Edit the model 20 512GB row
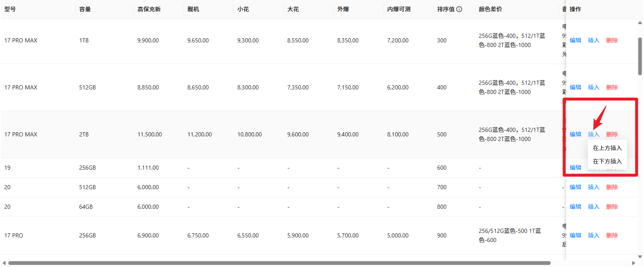The width and height of the screenshot is (644, 267). (x=575, y=187)
